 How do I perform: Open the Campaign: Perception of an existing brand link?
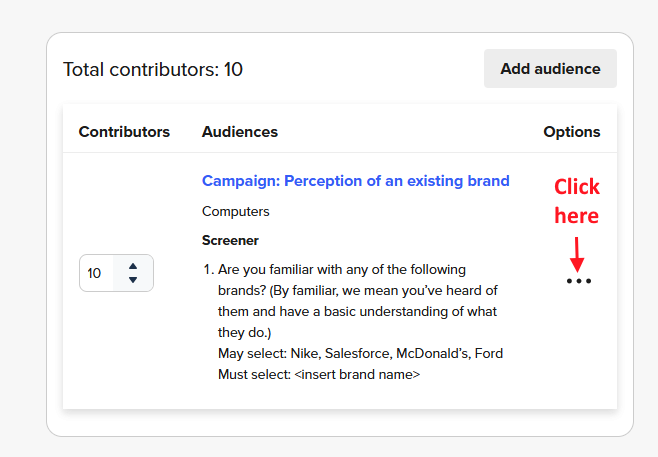(x=355, y=181)
